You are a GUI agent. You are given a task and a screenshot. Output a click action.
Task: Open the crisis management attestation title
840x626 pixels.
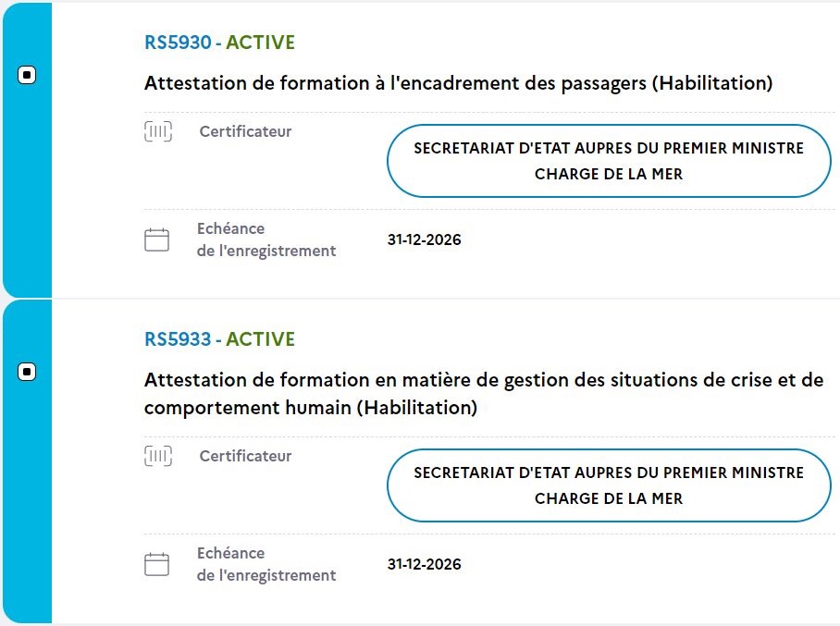483,394
